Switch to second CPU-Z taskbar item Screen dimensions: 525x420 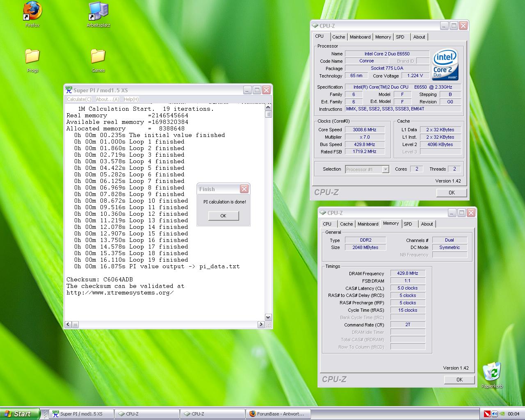212,414
